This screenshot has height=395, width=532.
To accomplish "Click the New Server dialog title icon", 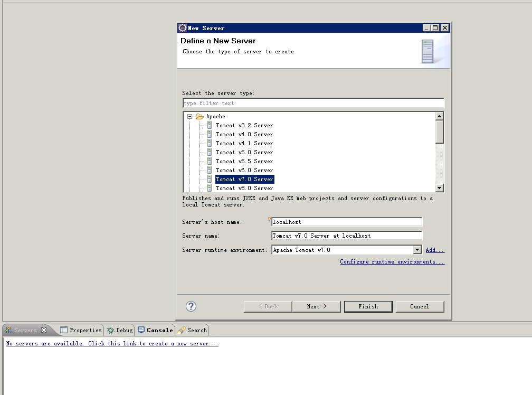I will click(x=183, y=28).
